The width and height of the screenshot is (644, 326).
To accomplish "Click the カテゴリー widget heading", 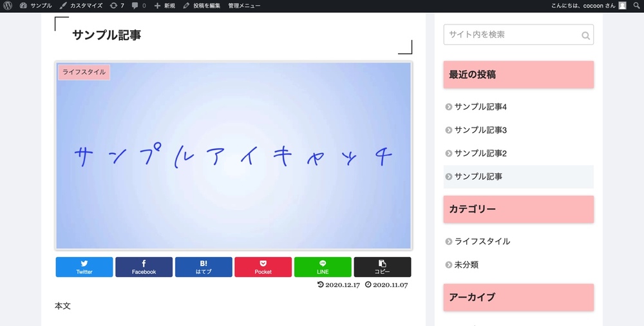I will pyautogui.click(x=518, y=209).
